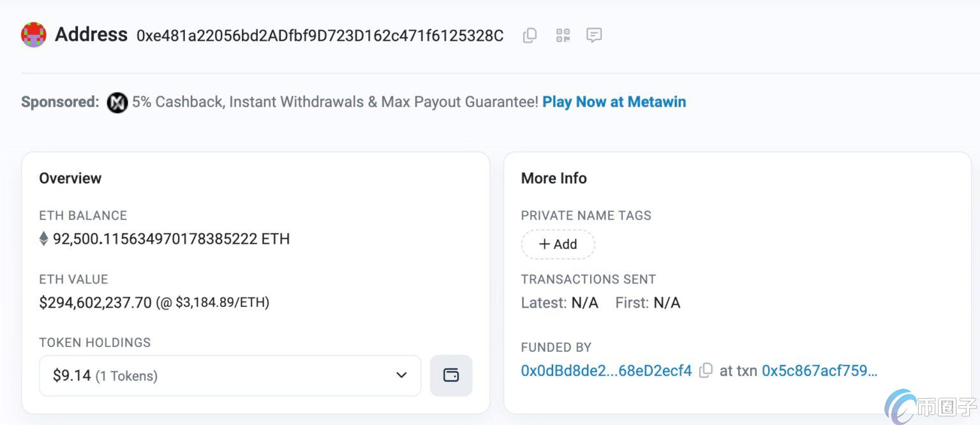Open funding transaction 0x5c867acf759

click(819, 371)
